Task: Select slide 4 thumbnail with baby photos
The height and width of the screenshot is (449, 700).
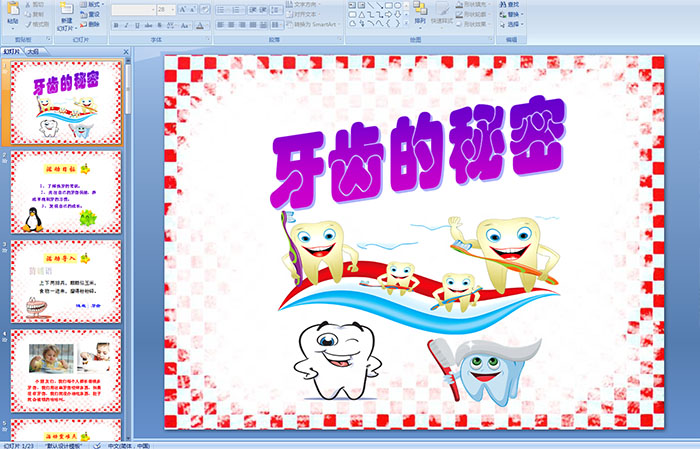Action: (x=66, y=371)
